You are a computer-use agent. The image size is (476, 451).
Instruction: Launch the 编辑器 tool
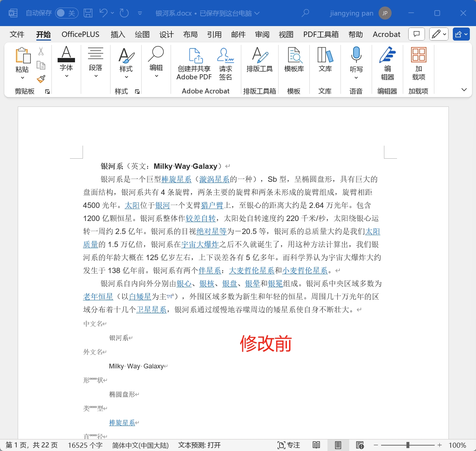[x=387, y=64]
